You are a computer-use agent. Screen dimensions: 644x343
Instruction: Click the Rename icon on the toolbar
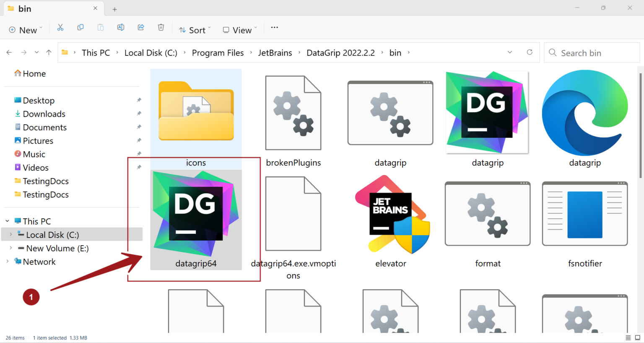pyautogui.click(x=121, y=27)
